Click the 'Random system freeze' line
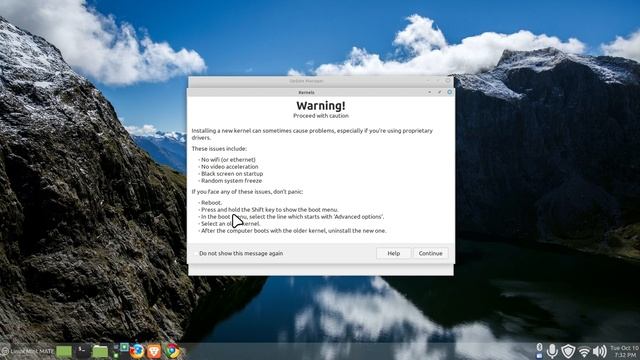This screenshot has height=360, width=640. [x=230, y=180]
